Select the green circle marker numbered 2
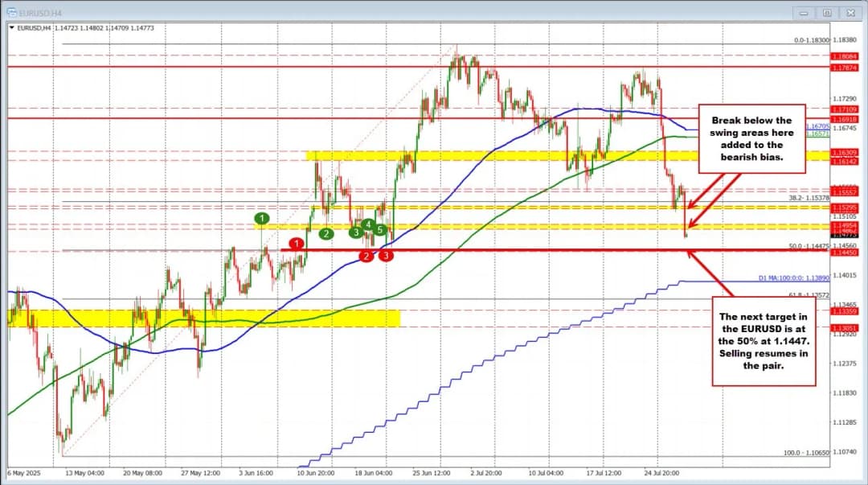This screenshot has height=485, width=868. [326, 234]
